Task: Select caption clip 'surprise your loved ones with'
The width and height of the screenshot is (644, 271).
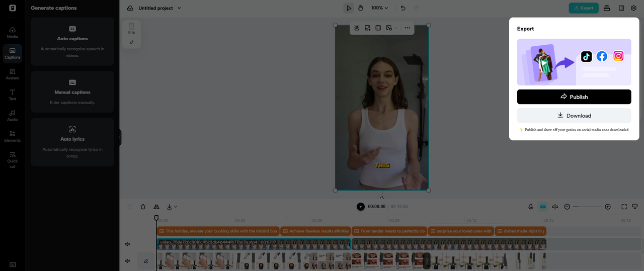Action: (461, 231)
